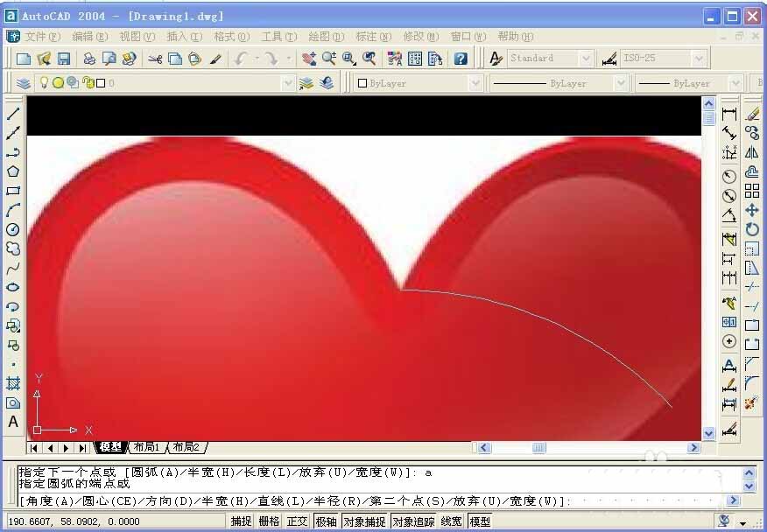Toggle 对象捕捉 object snap in status bar
Image resolution: width=767 pixels, height=532 pixels.
(x=364, y=521)
